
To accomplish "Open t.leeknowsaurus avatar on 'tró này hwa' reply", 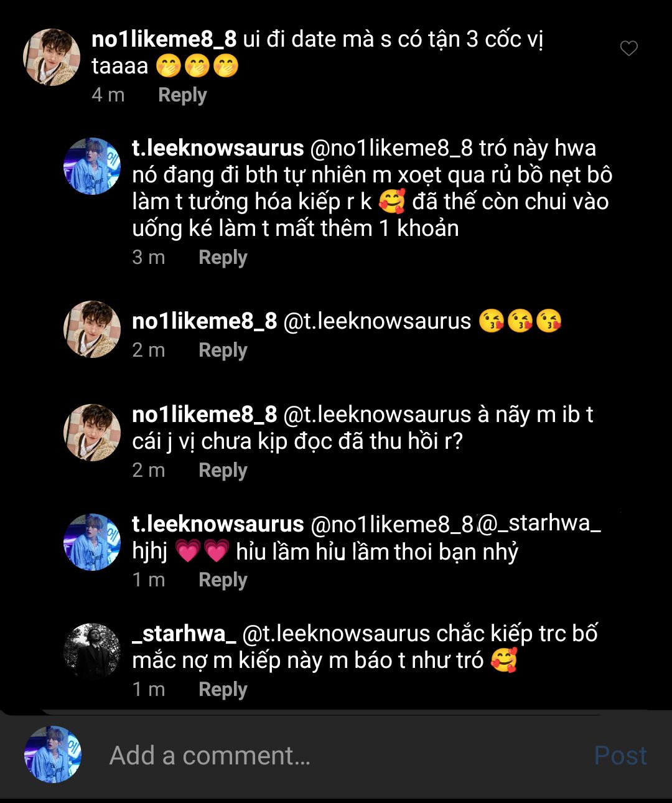I will [92, 166].
